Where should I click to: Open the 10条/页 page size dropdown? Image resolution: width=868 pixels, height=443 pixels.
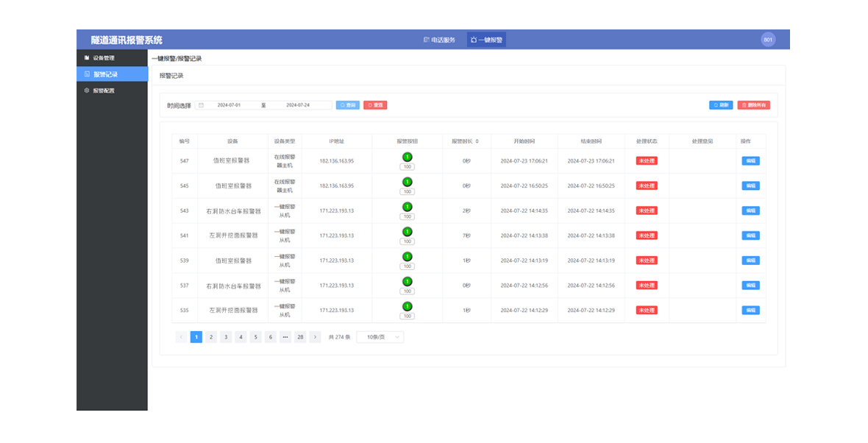coord(380,337)
